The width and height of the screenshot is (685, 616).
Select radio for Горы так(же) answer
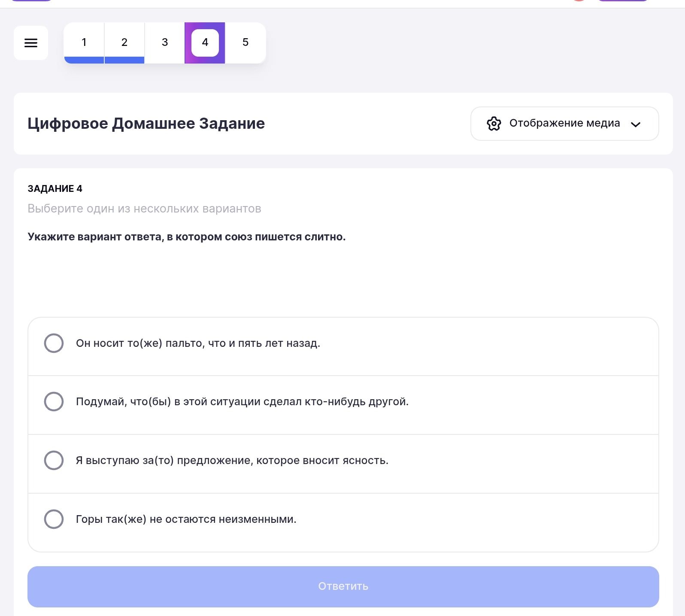54,519
